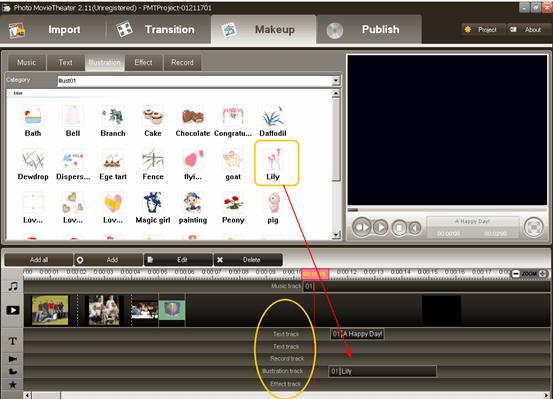
Task: Click the music note track icon
Action: pos(13,286)
